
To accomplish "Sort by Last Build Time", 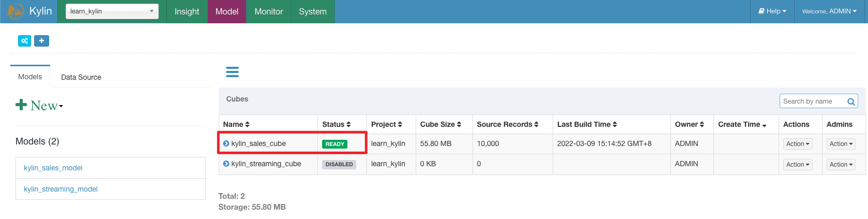I will pos(587,124).
